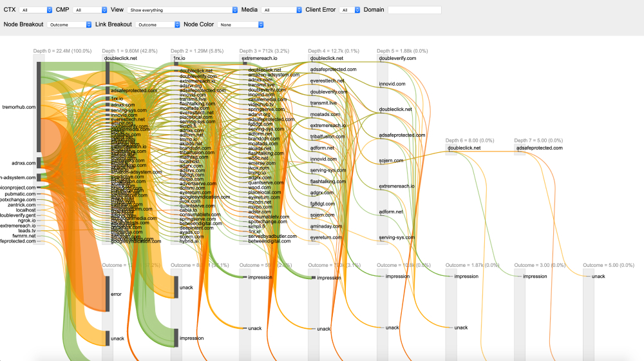The image size is (644, 361).
Task: Click the sojern.com node in Depth 5
Action: click(391, 161)
